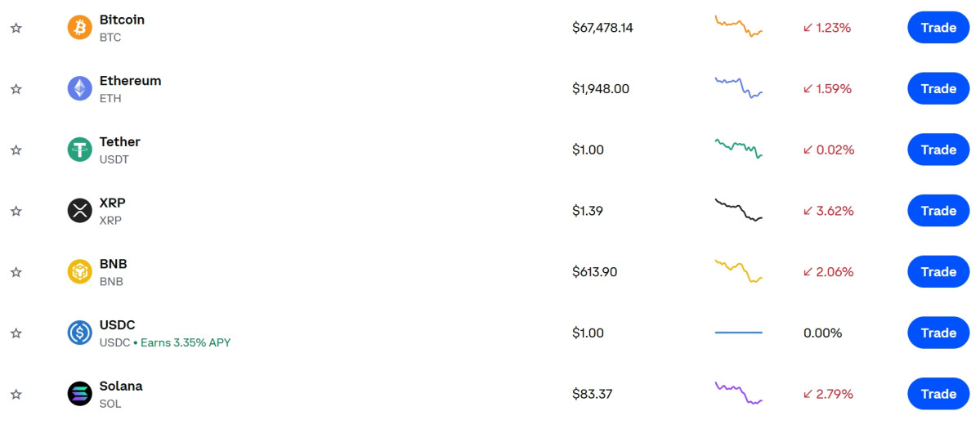Click the Solana purple sparkline chart

(738, 393)
